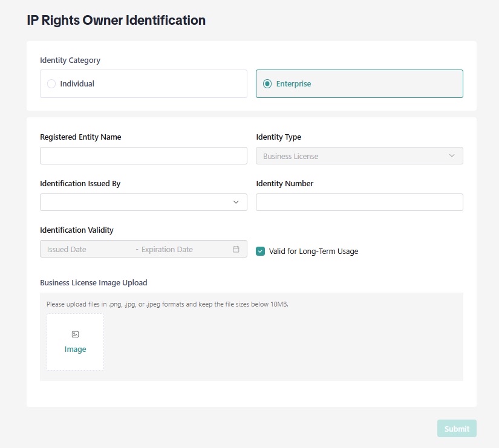
Task: Click the IP Rights Owner Identification heading
Action: click(x=116, y=20)
